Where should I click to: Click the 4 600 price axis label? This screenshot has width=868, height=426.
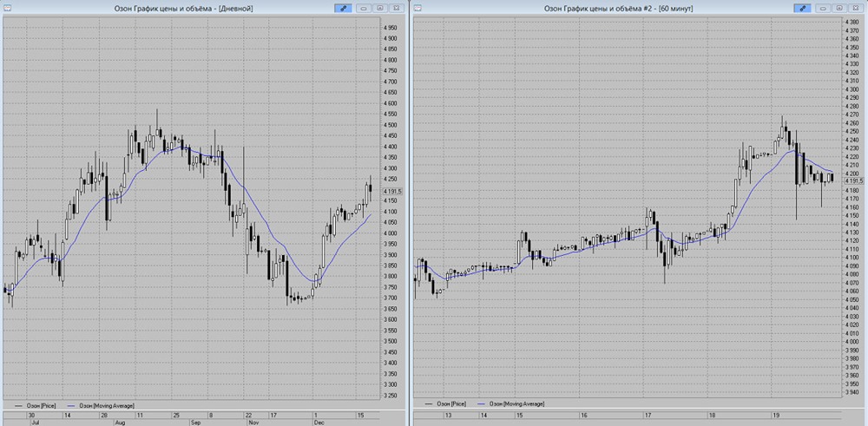tap(391, 103)
